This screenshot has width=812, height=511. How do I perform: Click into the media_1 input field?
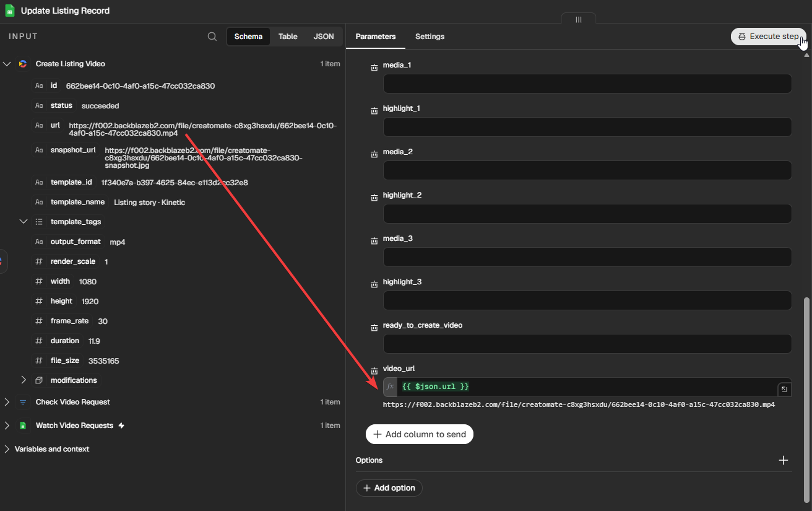pyautogui.click(x=587, y=84)
